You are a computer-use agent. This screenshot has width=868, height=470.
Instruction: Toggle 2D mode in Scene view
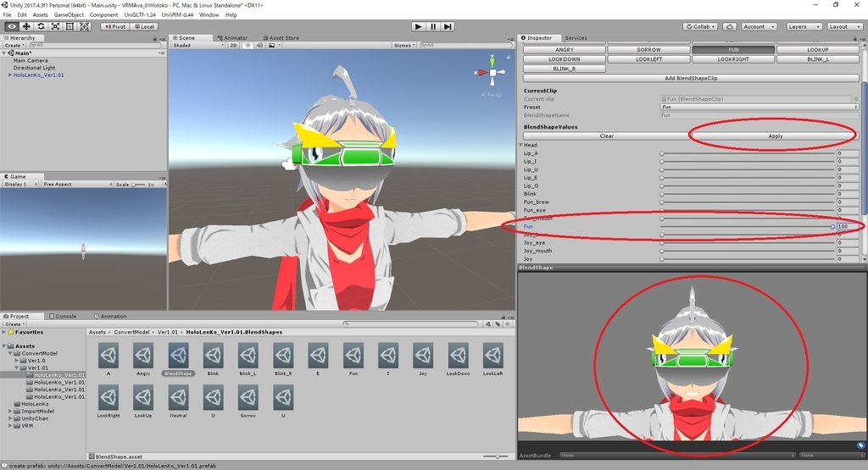tap(234, 46)
